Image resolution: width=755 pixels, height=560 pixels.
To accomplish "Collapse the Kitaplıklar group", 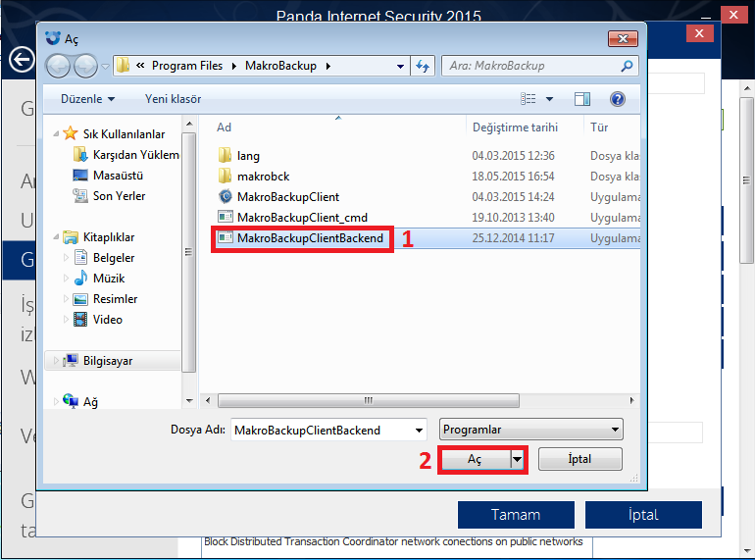I will click(x=56, y=236).
